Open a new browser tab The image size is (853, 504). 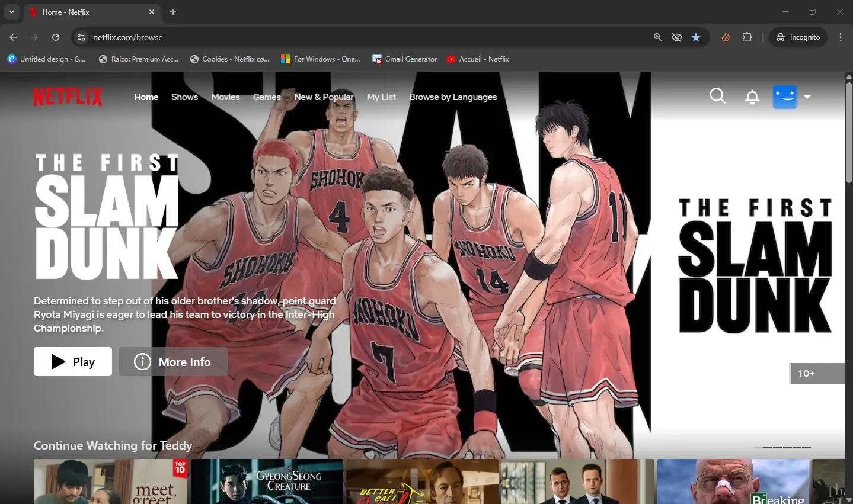tap(173, 12)
